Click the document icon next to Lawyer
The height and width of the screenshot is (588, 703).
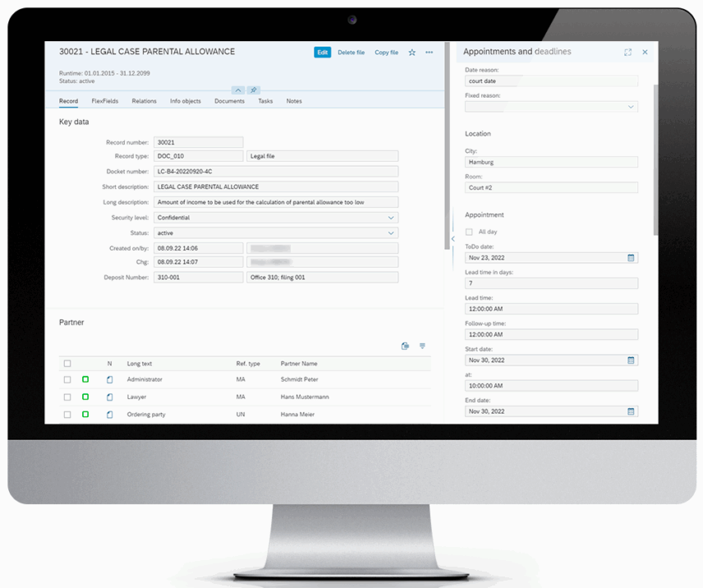pyautogui.click(x=109, y=397)
